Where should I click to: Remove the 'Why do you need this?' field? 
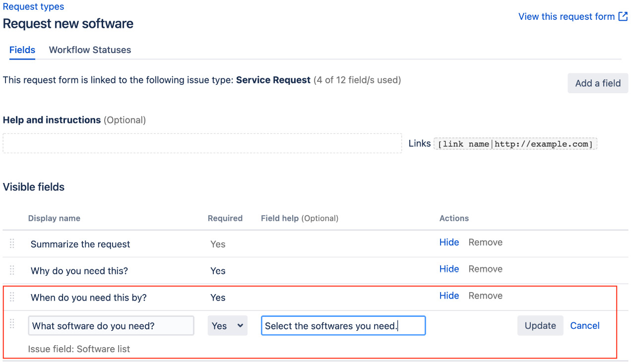485,269
